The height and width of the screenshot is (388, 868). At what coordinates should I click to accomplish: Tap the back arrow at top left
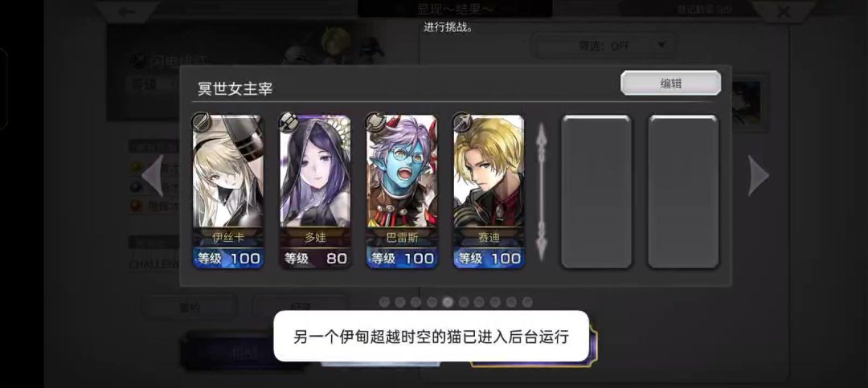(x=126, y=11)
